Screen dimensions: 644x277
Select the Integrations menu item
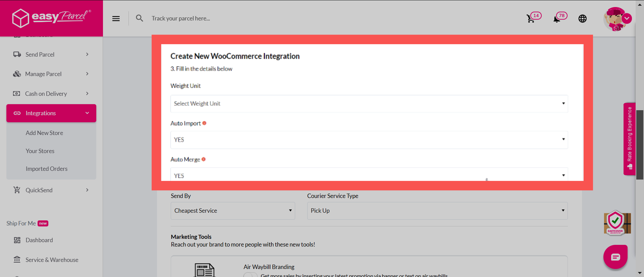[51, 113]
